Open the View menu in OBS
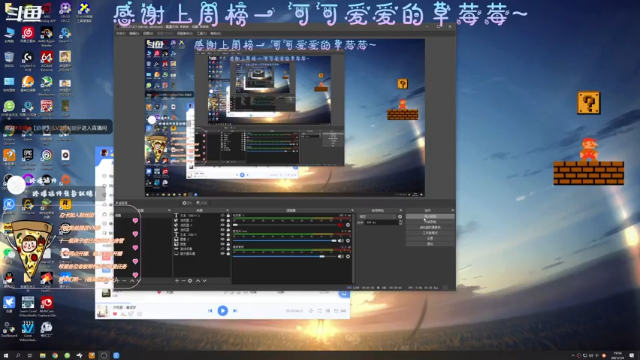 click(148, 33)
